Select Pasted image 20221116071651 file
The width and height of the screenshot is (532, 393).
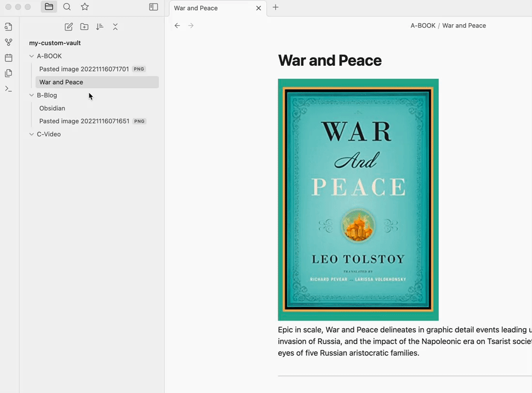click(x=97, y=121)
